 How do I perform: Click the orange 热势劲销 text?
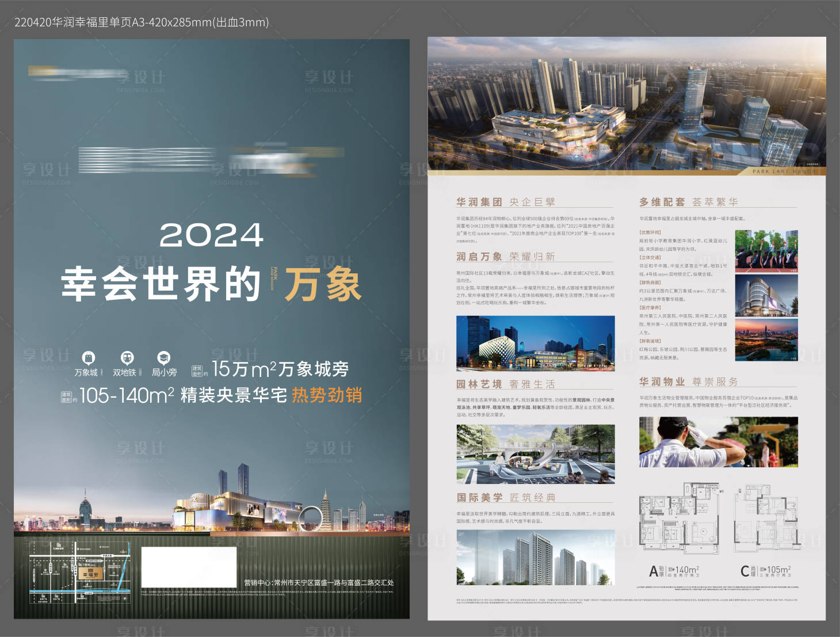pyautogui.click(x=327, y=395)
